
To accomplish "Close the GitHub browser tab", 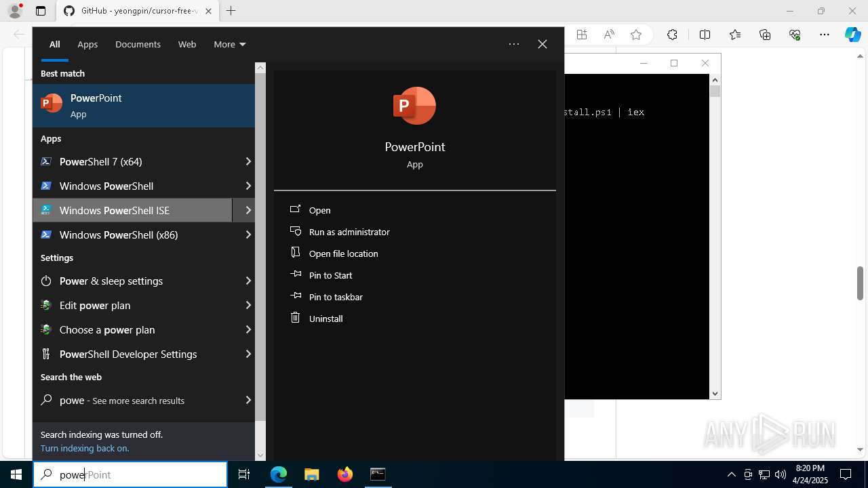I will click(x=208, y=11).
